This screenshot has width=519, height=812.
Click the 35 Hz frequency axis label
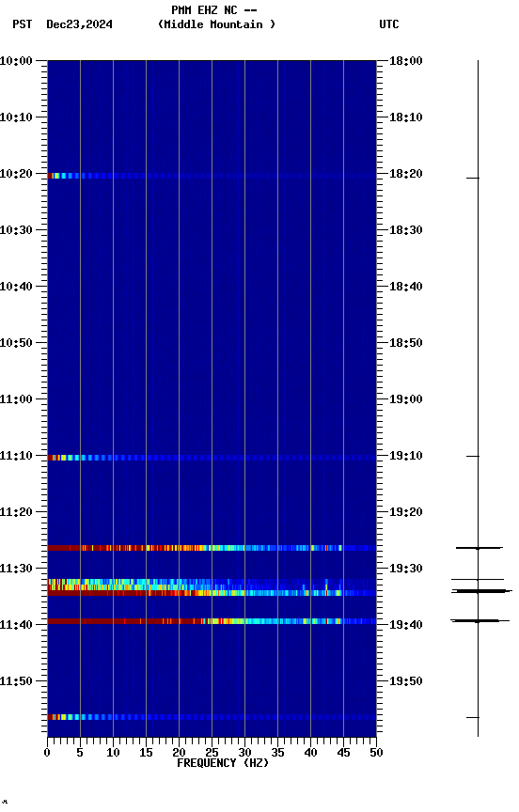click(x=277, y=753)
